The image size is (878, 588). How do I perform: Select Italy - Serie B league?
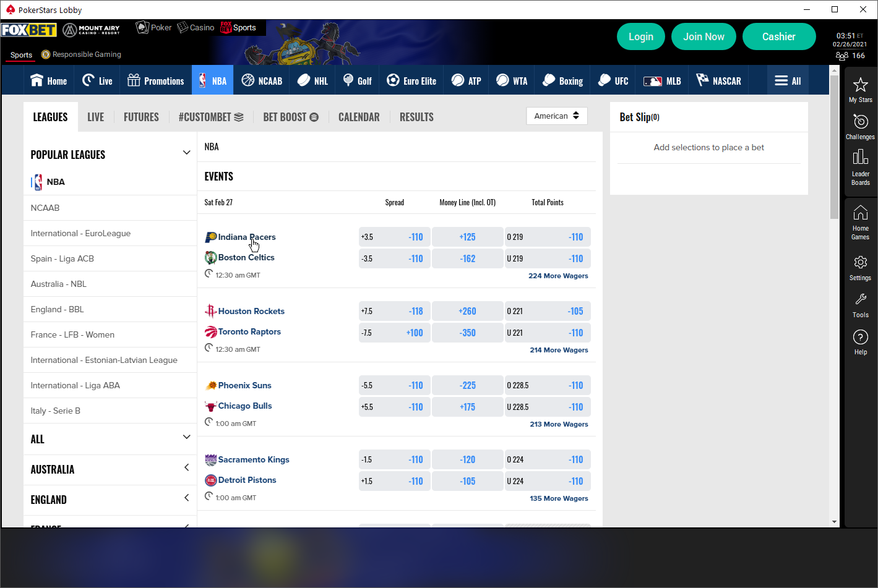point(110,411)
